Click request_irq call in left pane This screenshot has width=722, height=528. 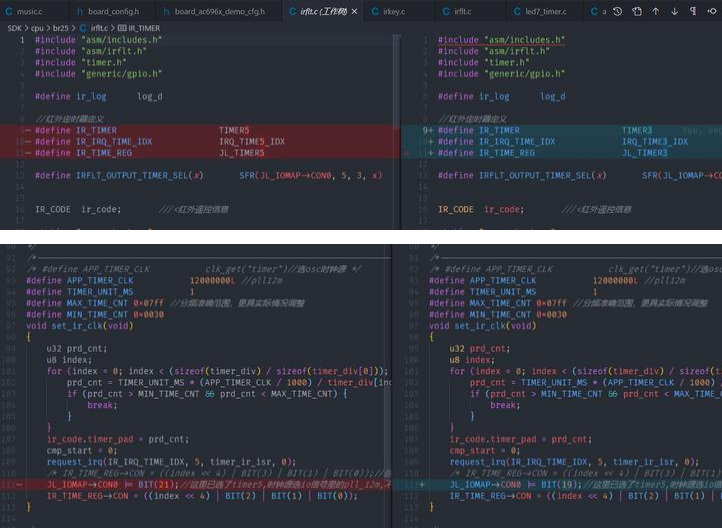(171, 462)
